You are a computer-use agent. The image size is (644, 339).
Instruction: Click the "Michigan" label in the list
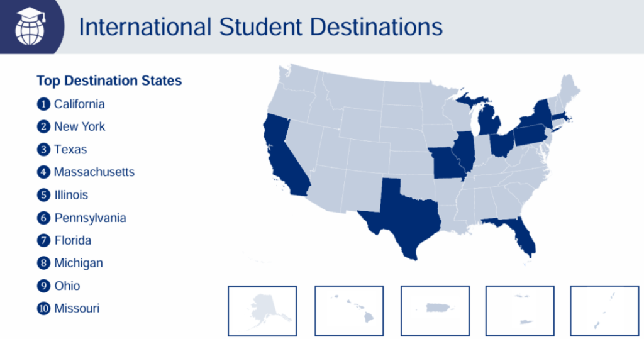(79, 263)
